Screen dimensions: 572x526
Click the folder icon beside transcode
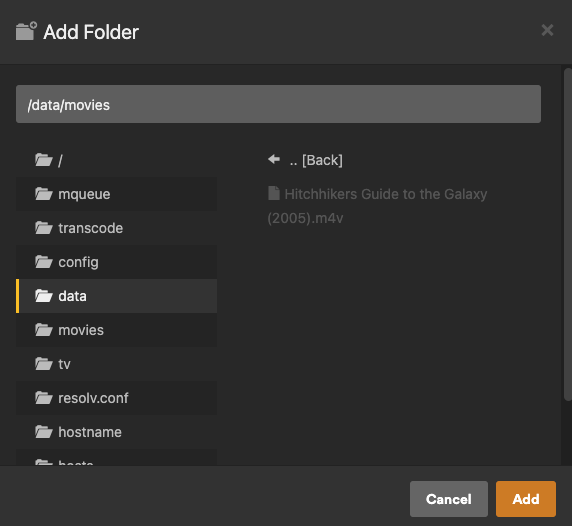coord(44,228)
